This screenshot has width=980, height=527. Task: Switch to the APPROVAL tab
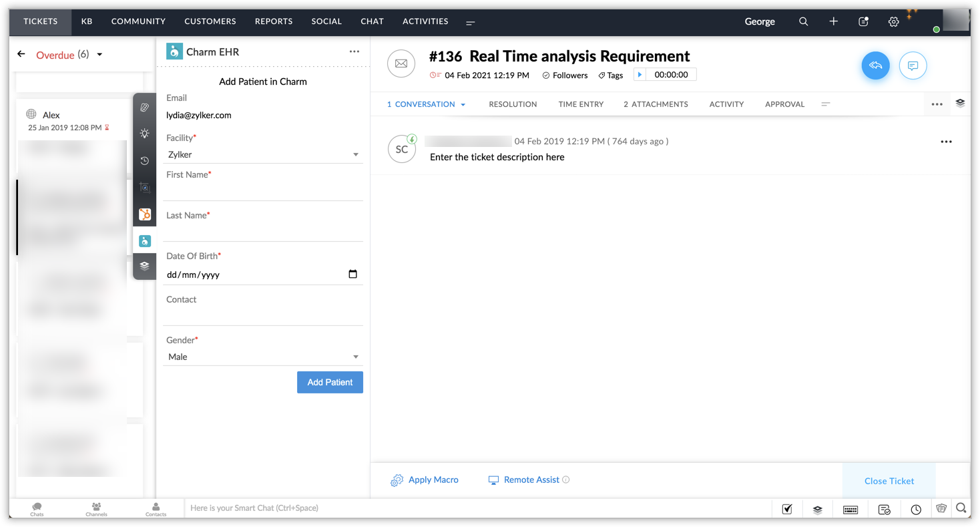click(784, 104)
